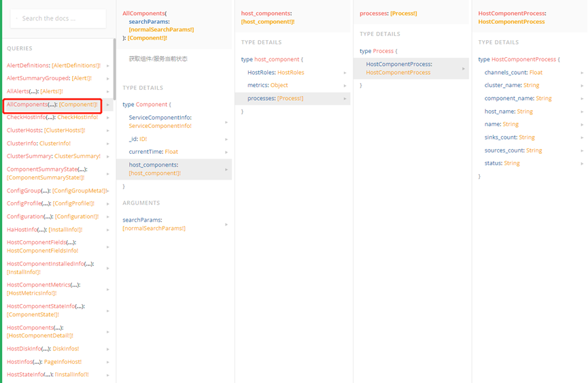Expand arrow next to ClusterHosts
The image size is (588, 383).
108,131
